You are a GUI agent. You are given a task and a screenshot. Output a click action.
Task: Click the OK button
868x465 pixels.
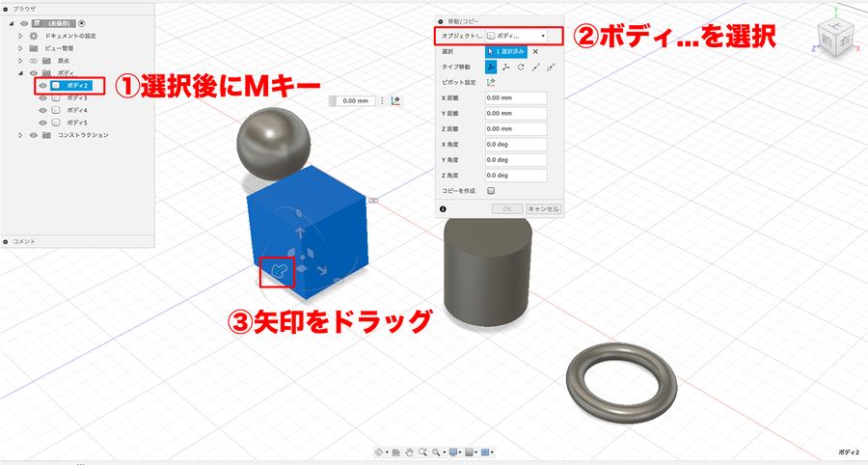(507, 209)
